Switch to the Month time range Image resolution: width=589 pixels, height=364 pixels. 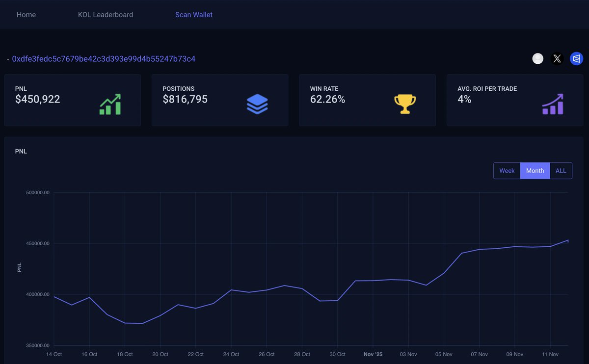[x=535, y=170]
